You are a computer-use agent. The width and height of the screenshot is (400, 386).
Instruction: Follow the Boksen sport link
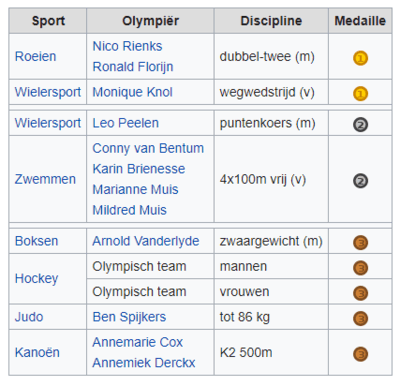(37, 241)
